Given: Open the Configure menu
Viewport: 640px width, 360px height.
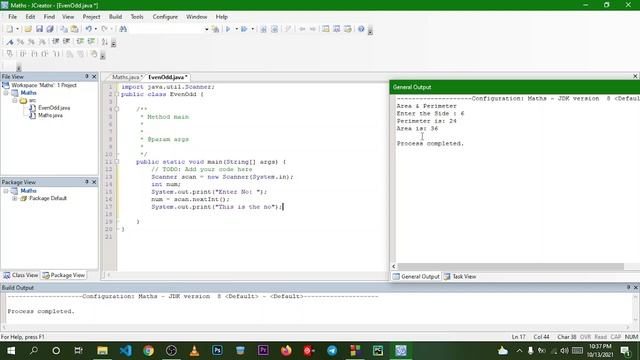Looking at the screenshot, I should (165, 17).
